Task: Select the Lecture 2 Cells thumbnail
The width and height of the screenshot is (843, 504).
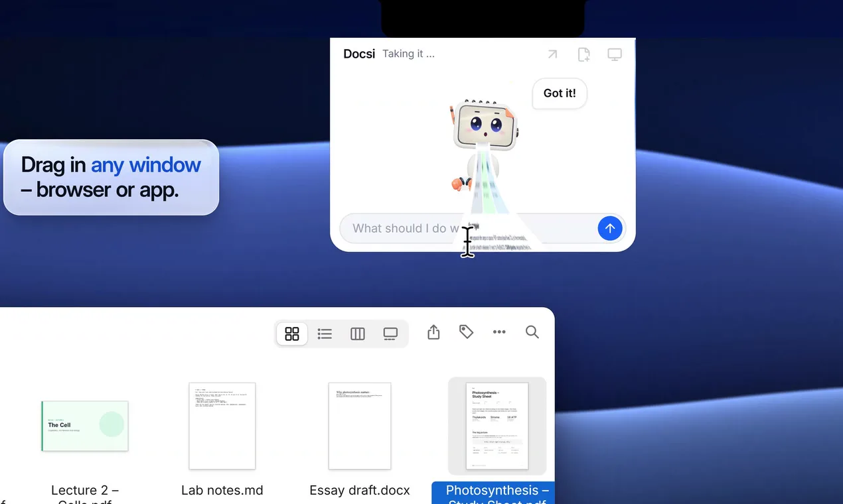Action: [84, 426]
